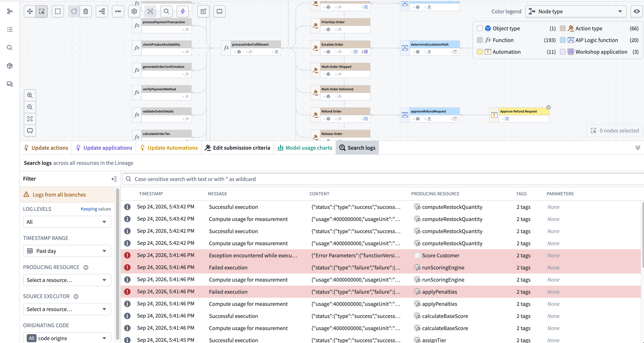Toggle the Action type legend checkbox
Viewport: 644px width, 343px height.
(563, 28)
